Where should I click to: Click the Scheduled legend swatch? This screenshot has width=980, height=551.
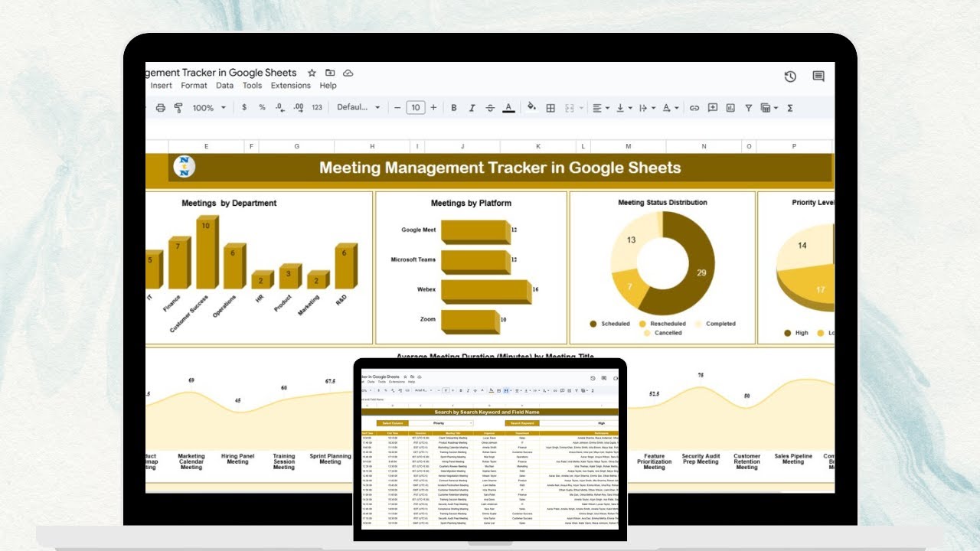593,324
